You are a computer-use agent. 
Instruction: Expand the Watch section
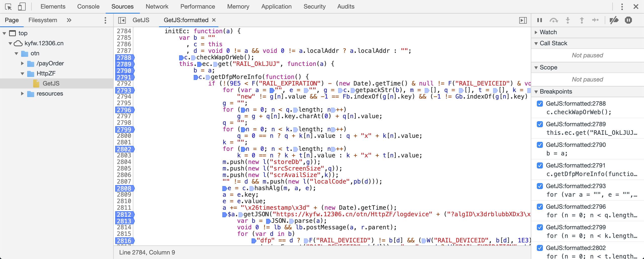click(x=536, y=32)
